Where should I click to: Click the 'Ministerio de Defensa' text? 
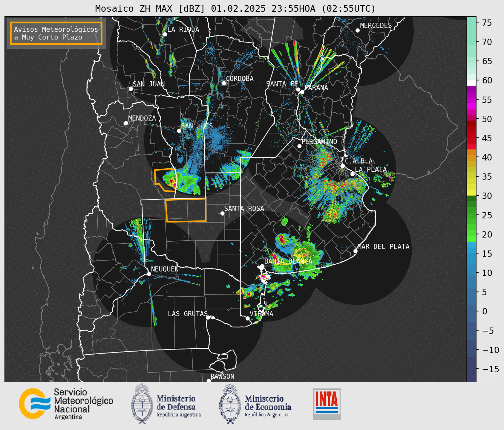coord(176,402)
